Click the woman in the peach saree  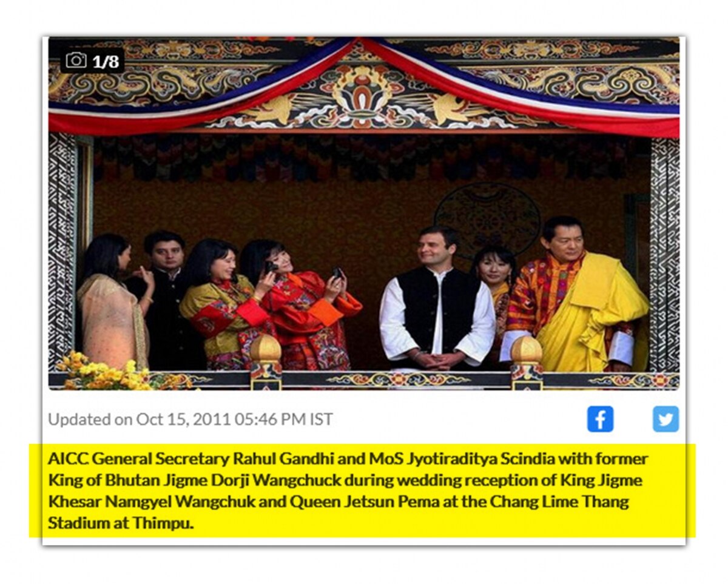[x=113, y=302]
